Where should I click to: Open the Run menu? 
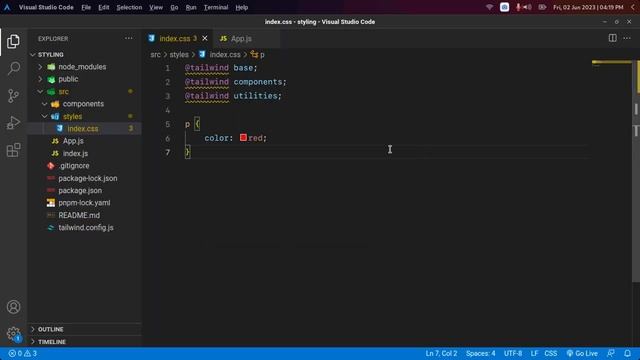point(191,7)
